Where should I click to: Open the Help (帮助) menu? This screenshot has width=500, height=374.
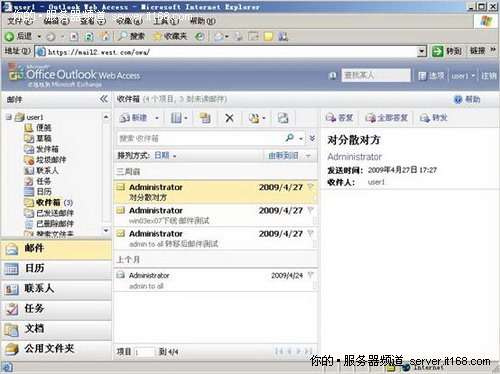[x=203, y=21]
